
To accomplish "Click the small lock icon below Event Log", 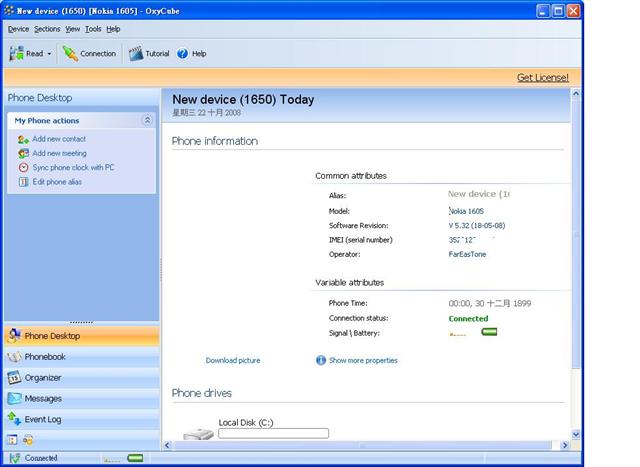I will click(28, 439).
